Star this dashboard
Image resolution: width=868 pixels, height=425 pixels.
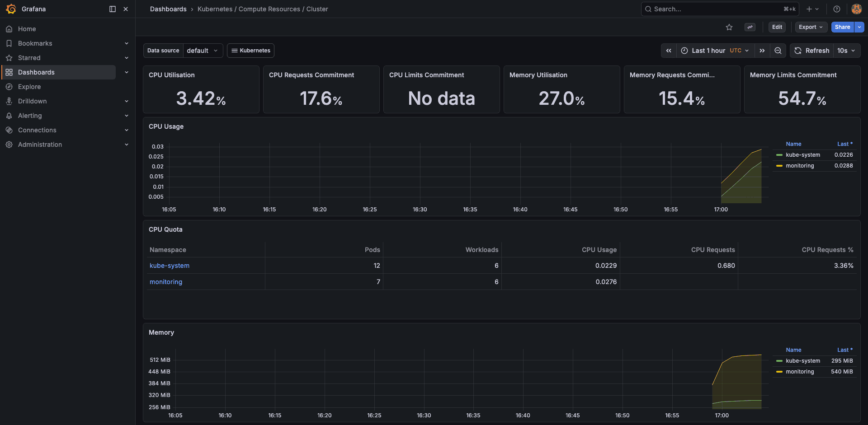coord(729,27)
